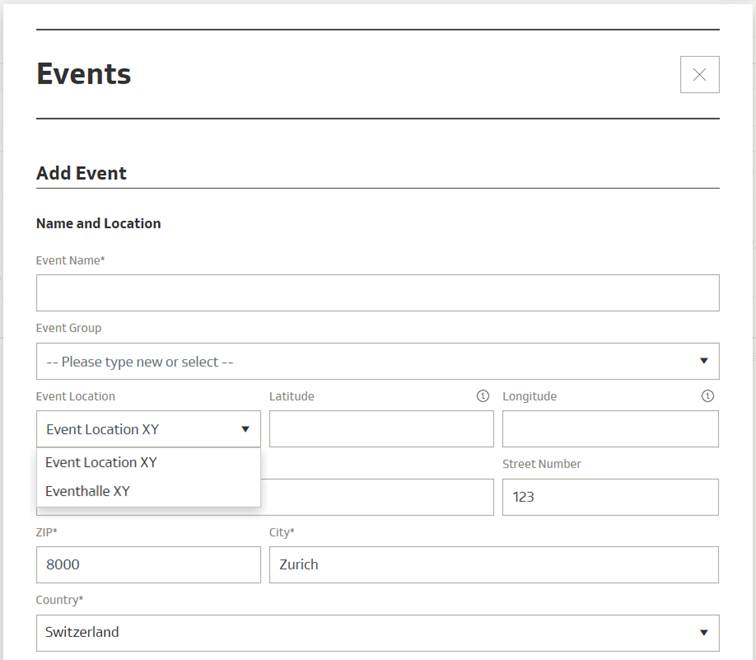The height and width of the screenshot is (660, 756).
Task: Click the Event Group dropdown arrow
Action: (x=703, y=361)
